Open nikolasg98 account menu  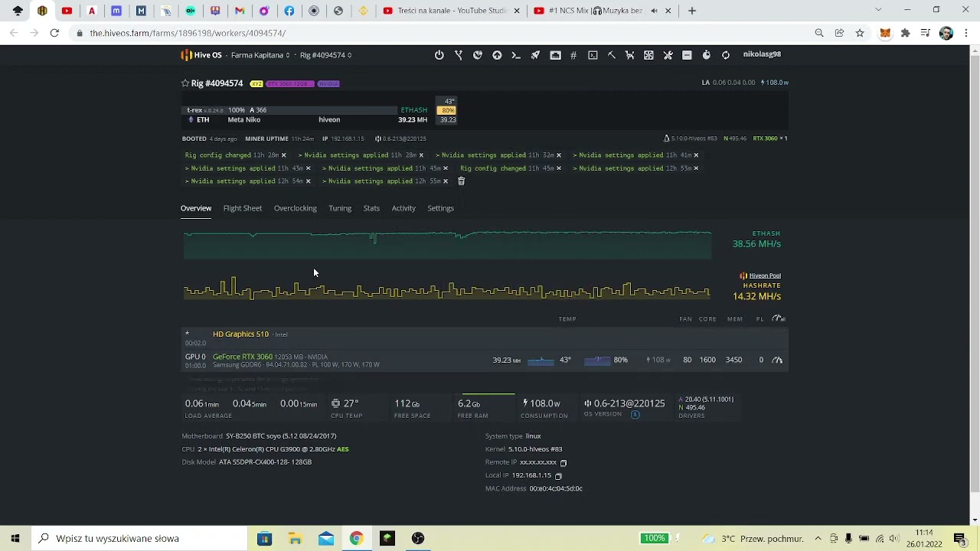pyautogui.click(x=762, y=54)
